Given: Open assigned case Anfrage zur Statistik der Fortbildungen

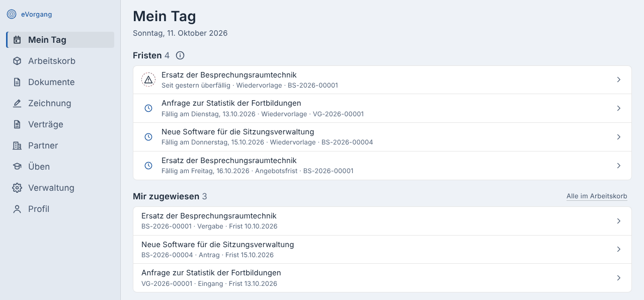Looking at the screenshot, I should pos(382,278).
